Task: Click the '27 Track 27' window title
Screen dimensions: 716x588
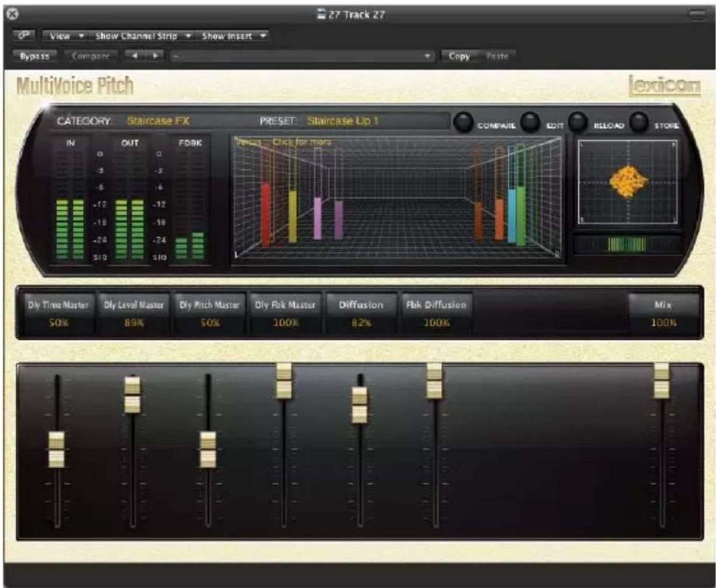Action: pos(357,14)
